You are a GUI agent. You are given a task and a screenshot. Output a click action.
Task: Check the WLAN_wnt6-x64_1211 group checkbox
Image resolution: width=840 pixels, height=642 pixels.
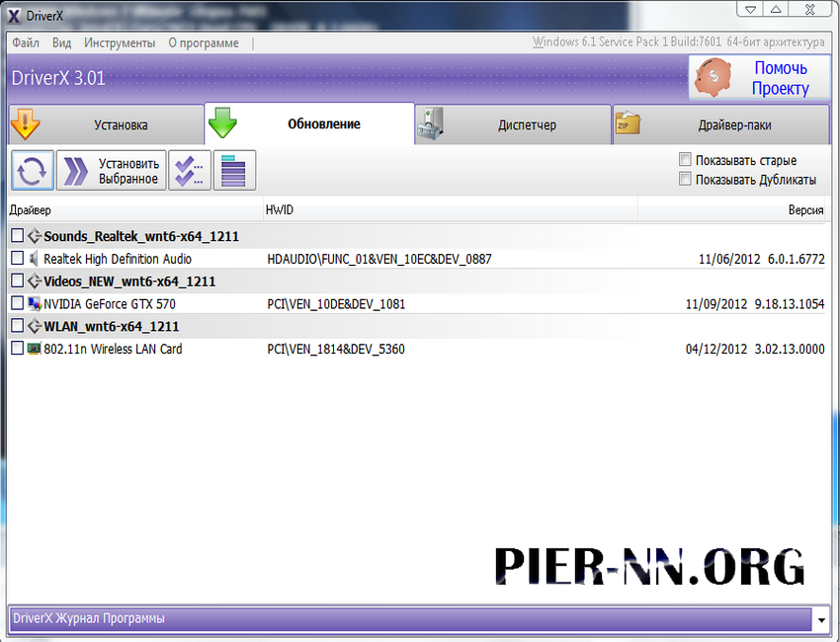(17, 326)
